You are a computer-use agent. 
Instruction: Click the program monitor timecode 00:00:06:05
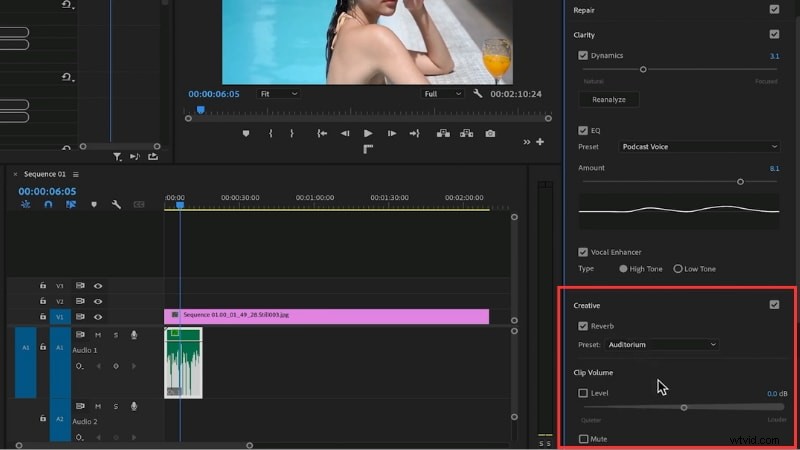coord(213,94)
